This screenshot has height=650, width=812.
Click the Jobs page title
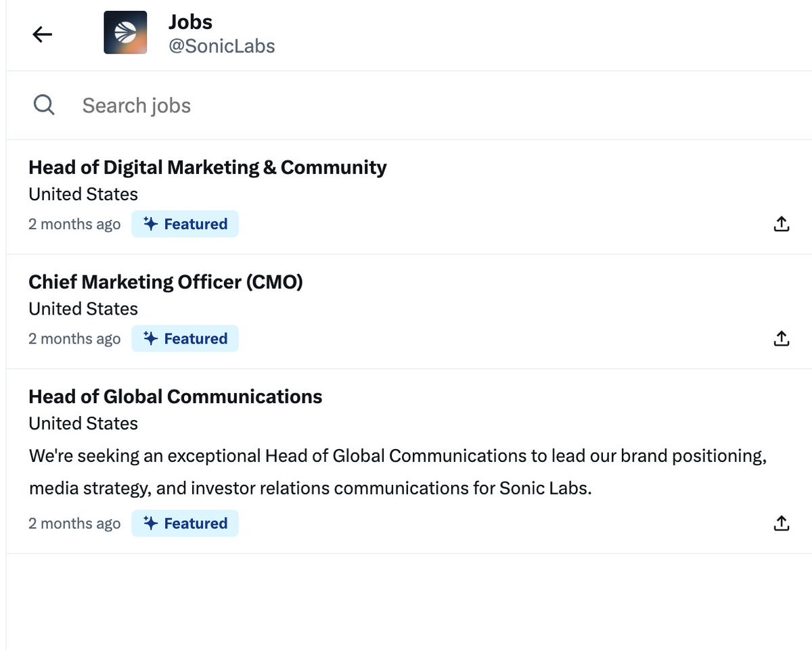pyautogui.click(x=190, y=21)
